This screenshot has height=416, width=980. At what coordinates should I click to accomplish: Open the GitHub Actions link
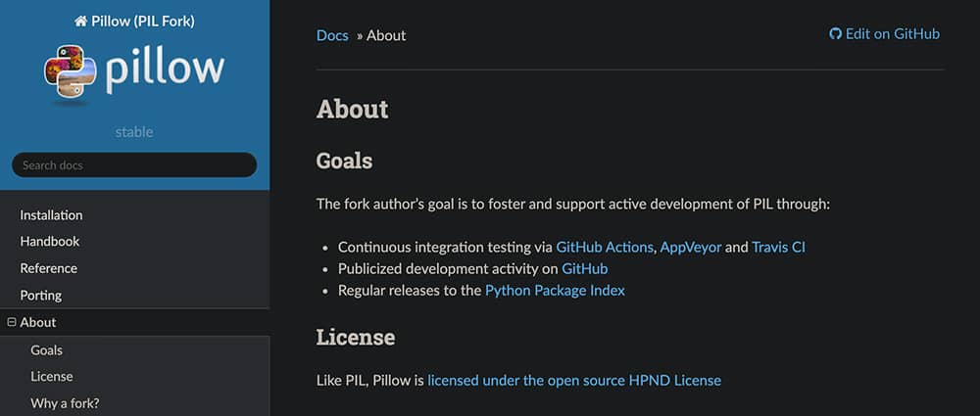[605, 248]
